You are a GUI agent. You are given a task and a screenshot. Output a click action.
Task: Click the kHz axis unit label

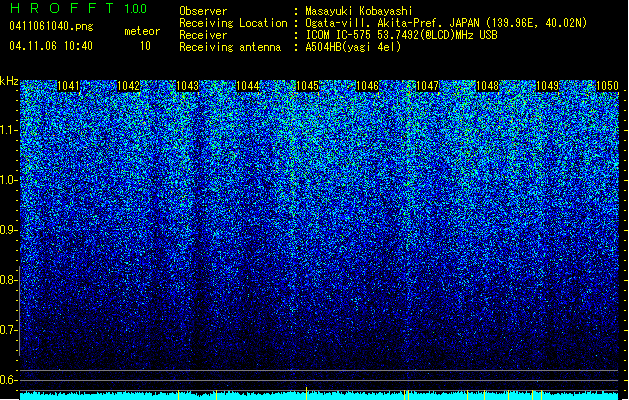9,81
